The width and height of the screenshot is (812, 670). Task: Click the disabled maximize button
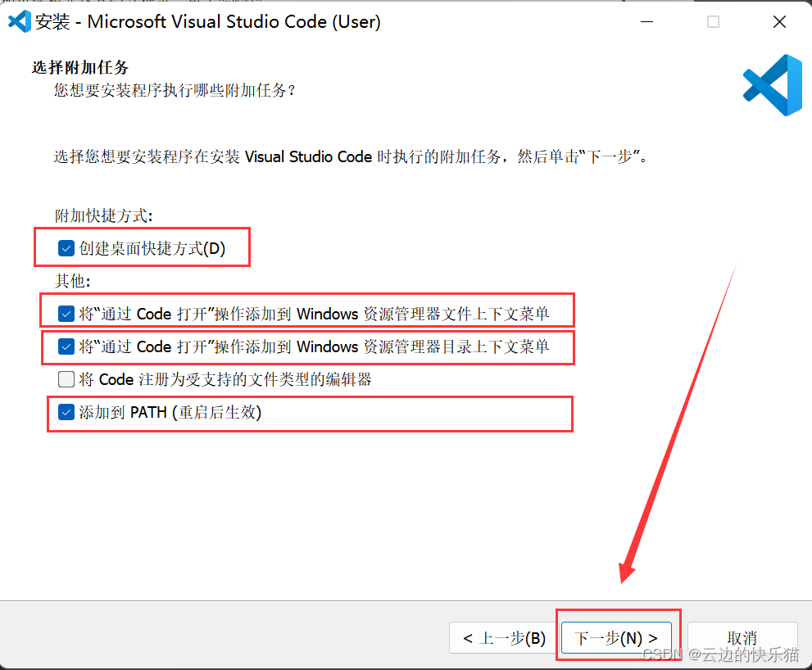click(713, 22)
